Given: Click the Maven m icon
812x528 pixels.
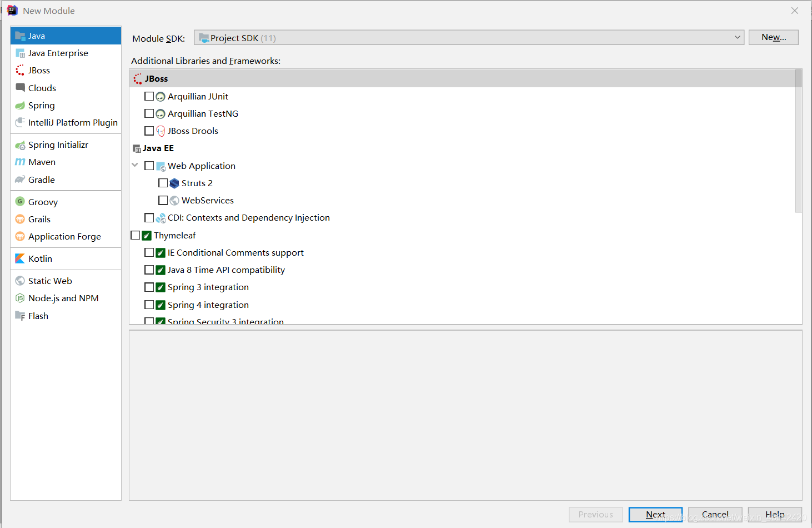Looking at the screenshot, I should point(20,162).
